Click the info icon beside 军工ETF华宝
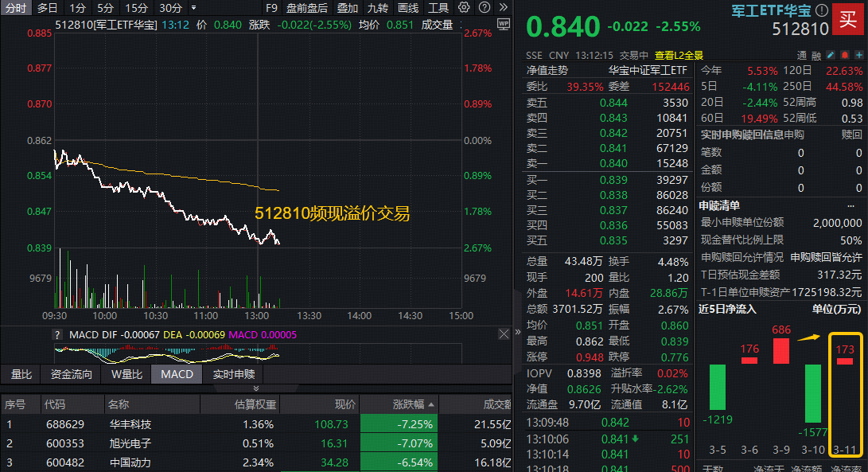 click(x=820, y=10)
